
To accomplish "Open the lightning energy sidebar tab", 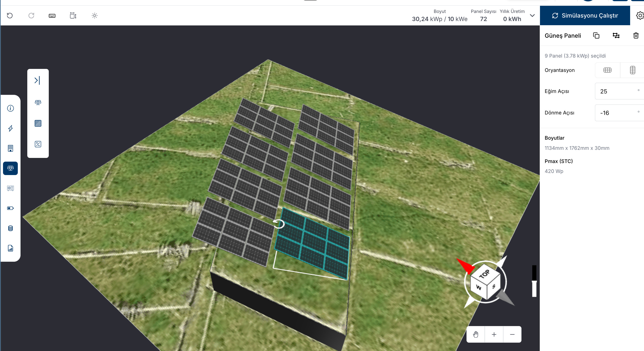I will coord(10,128).
